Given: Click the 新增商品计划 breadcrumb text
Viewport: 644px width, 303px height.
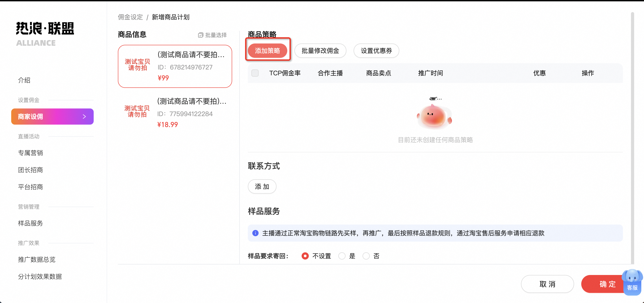Looking at the screenshot, I should point(171,17).
